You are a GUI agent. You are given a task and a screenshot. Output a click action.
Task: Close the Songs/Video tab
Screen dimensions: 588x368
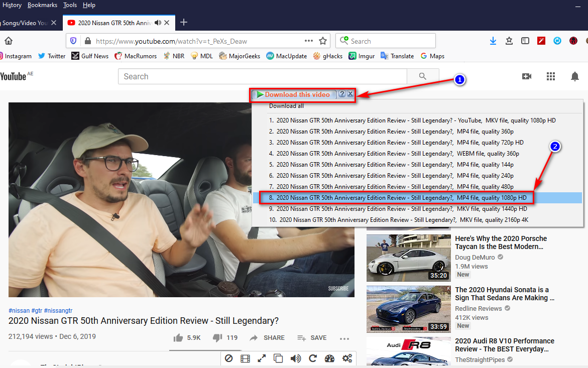click(54, 23)
